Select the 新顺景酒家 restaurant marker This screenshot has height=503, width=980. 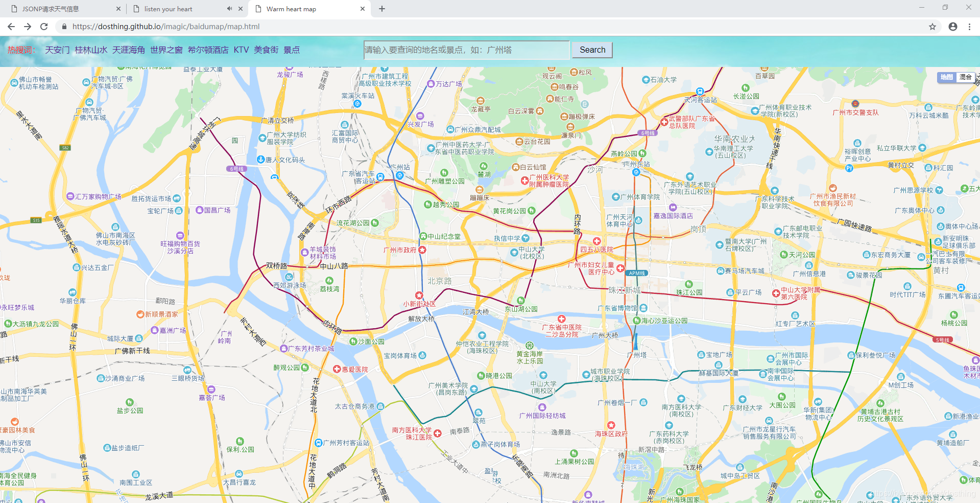coord(140,314)
